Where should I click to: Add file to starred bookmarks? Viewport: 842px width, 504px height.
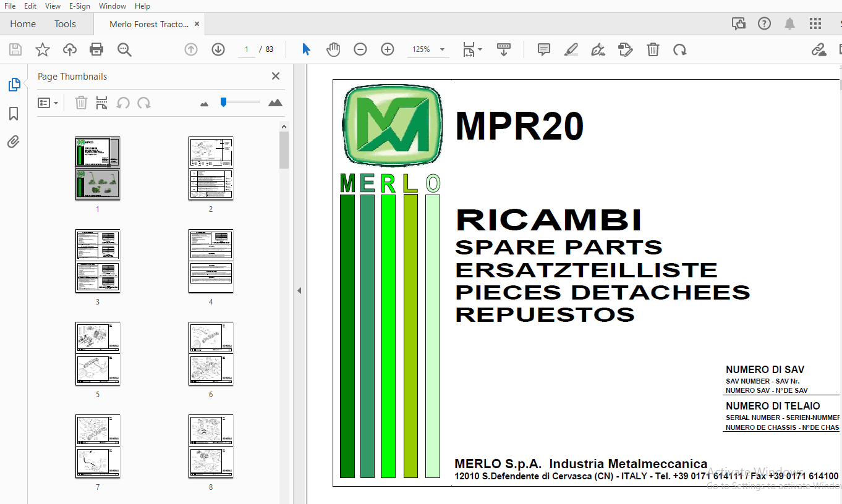43,50
